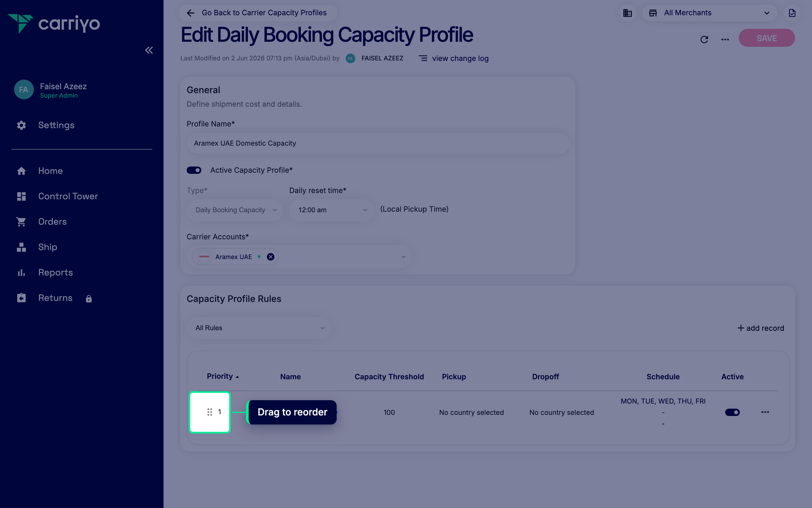The image size is (812, 508).
Task: Open the Type dropdown Daily Booking Capacity
Action: pyautogui.click(x=235, y=210)
